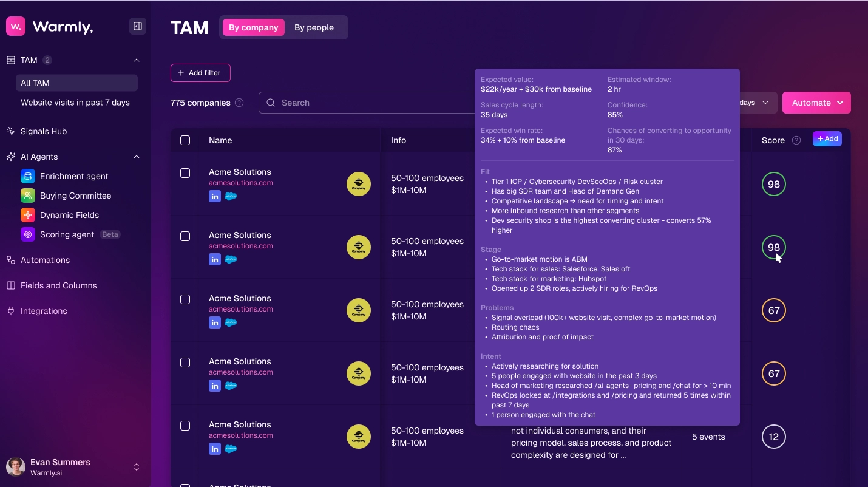Click the AI Agents sparkle icon
The width and height of the screenshot is (868, 487).
pos(11,157)
